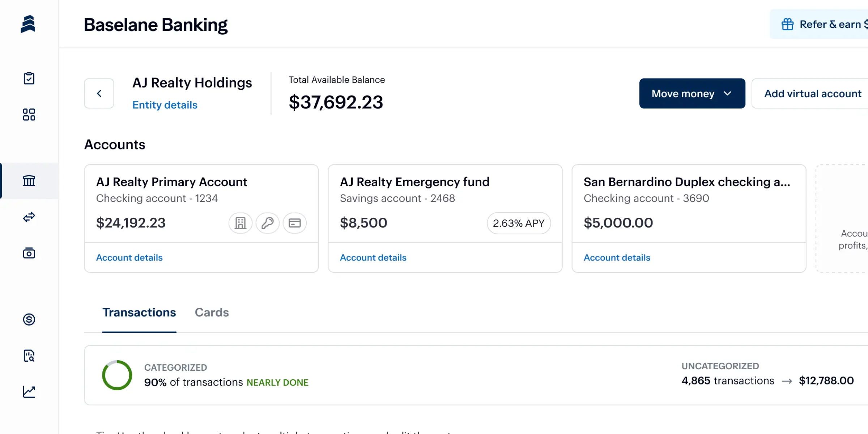This screenshot has height=434, width=868.
Task: Select the Transactions tab
Action: pos(139,312)
